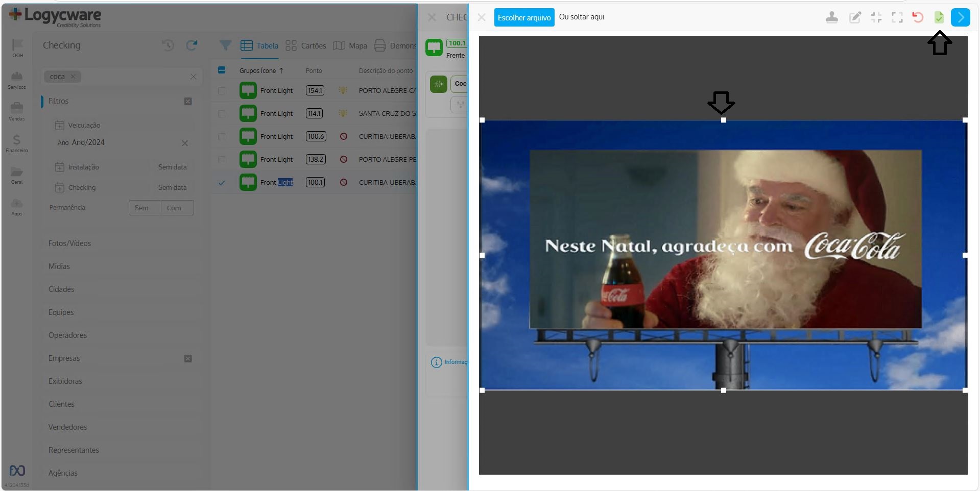
Task: Click the left-middle crop handle of the image
Action: coord(482,255)
